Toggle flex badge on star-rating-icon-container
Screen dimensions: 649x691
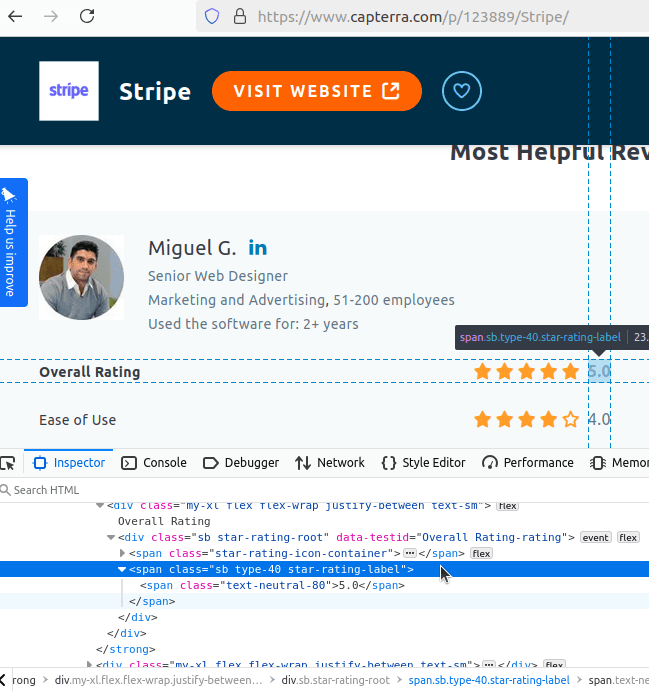tap(481, 554)
